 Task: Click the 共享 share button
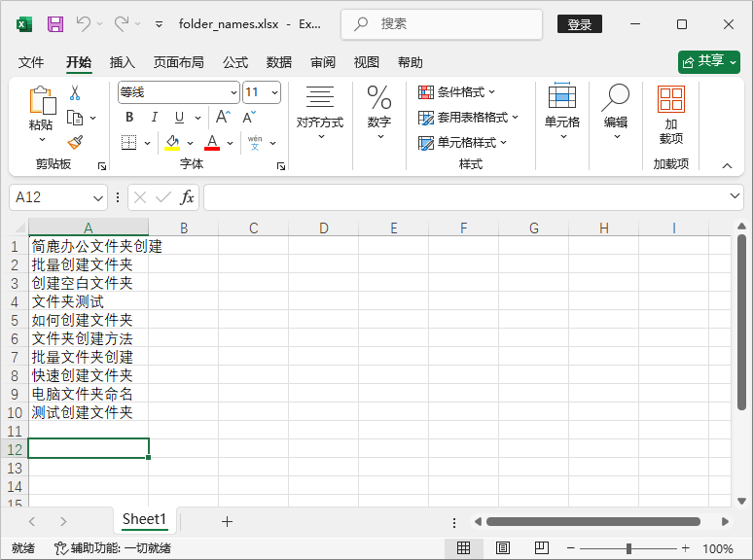tap(709, 62)
